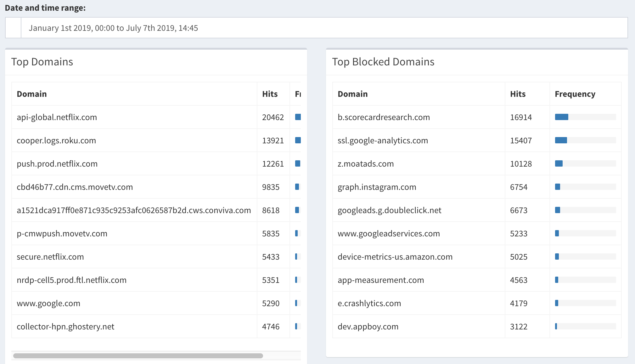Open the long conviva.com domain entry

[134, 210]
